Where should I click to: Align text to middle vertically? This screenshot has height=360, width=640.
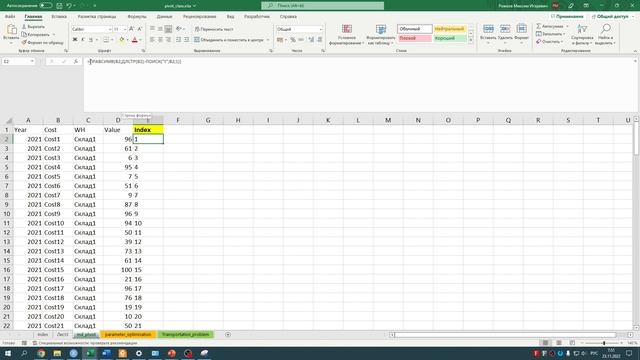[160, 29]
